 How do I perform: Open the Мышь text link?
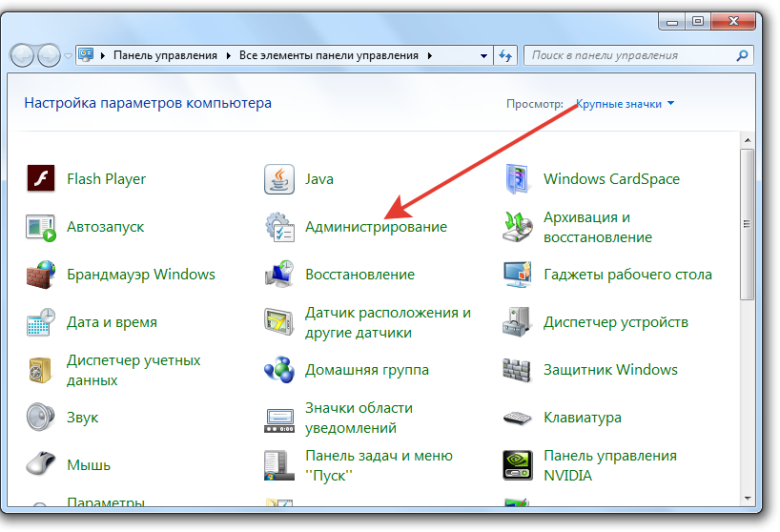[89, 465]
